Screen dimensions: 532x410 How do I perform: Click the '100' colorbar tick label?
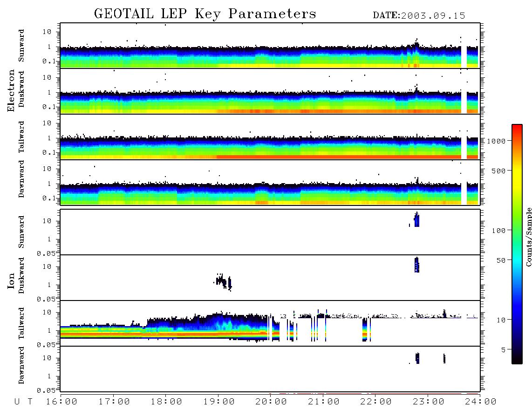(x=498, y=231)
